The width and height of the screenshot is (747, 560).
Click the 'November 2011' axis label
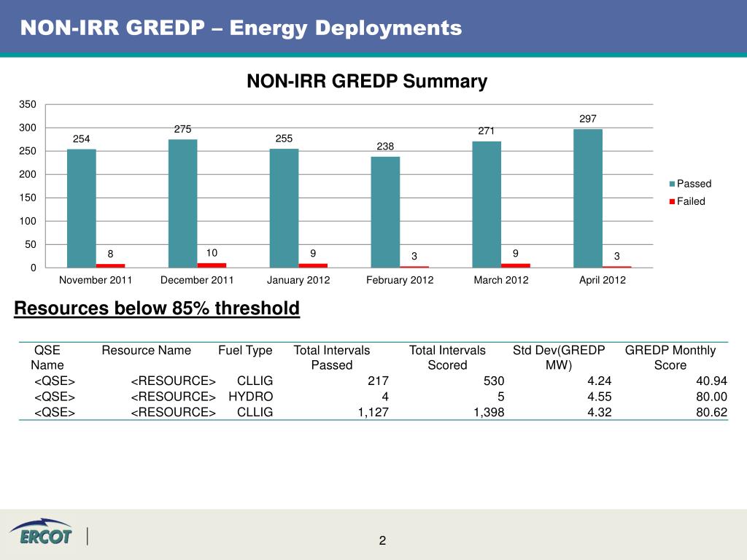pos(96,280)
